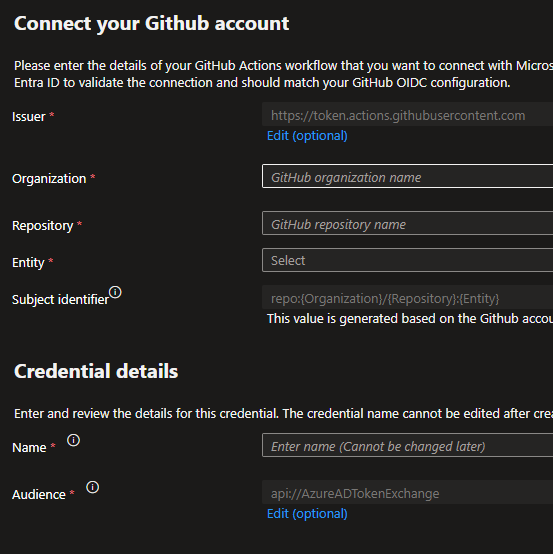Click the Repository field label
553x554 pixels.
point(43,226)
